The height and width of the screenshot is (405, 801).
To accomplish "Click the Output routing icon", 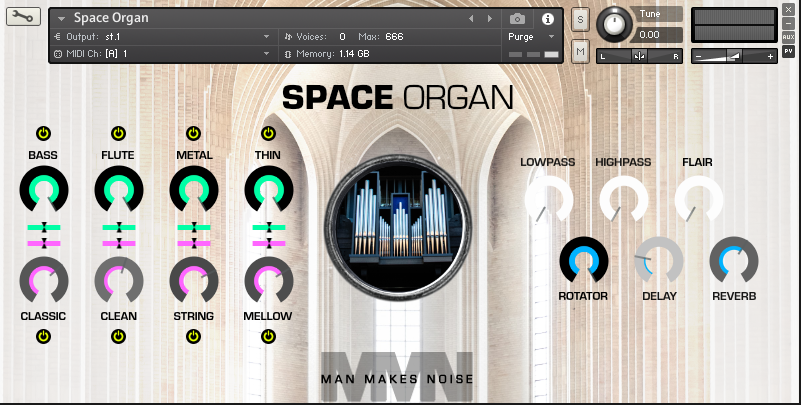I will click(x=57, y=37).
